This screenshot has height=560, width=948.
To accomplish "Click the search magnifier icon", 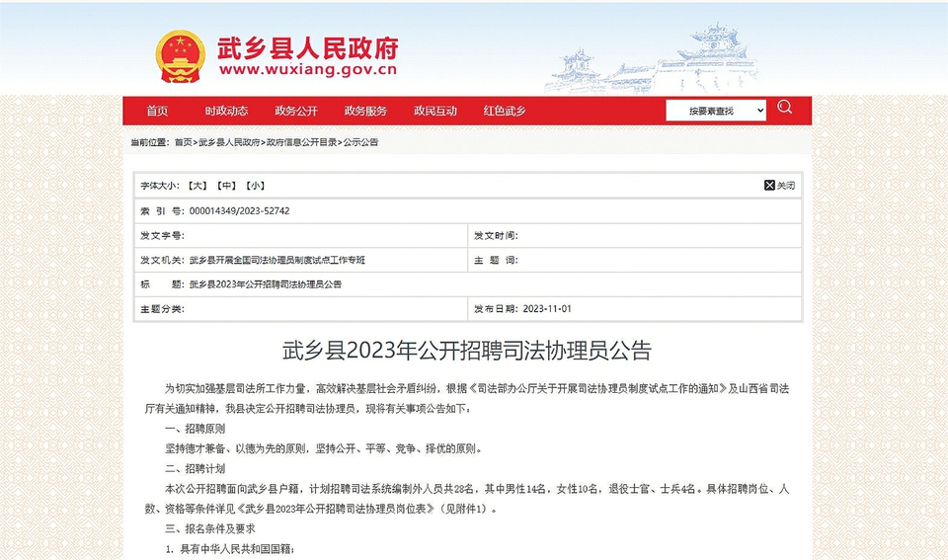I will [785, 108].
